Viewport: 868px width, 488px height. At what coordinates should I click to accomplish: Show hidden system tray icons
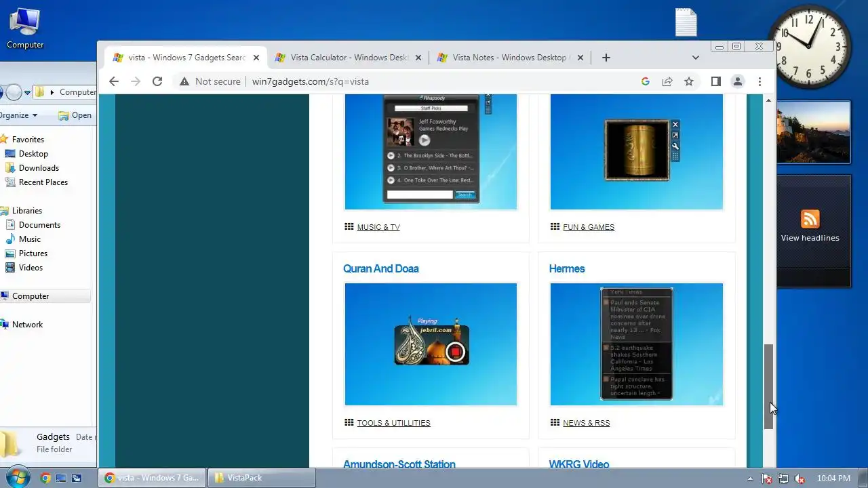(750, 479)
